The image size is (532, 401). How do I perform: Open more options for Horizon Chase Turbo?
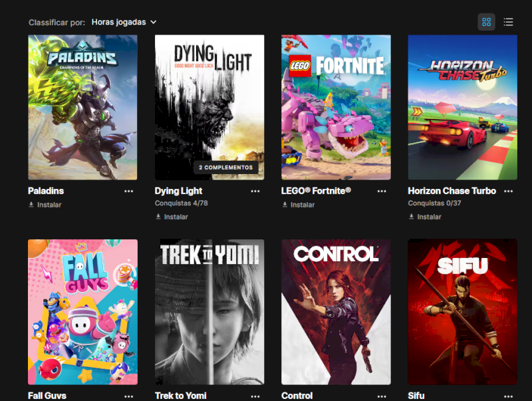click(x=508, y=192)
